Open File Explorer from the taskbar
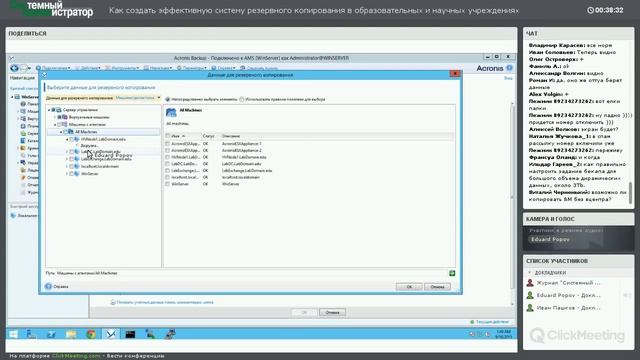Image resolution: width=640 pixels, height=360 pixels. [x=71, y=334]
